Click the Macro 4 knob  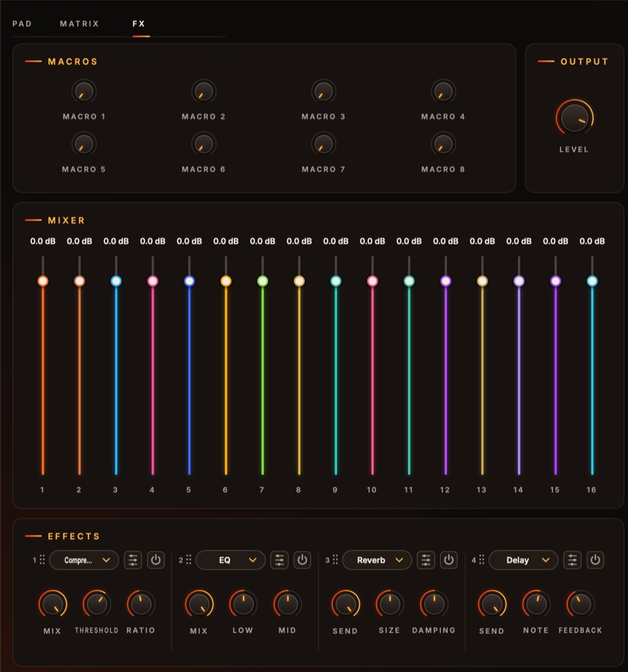[443, 91]
